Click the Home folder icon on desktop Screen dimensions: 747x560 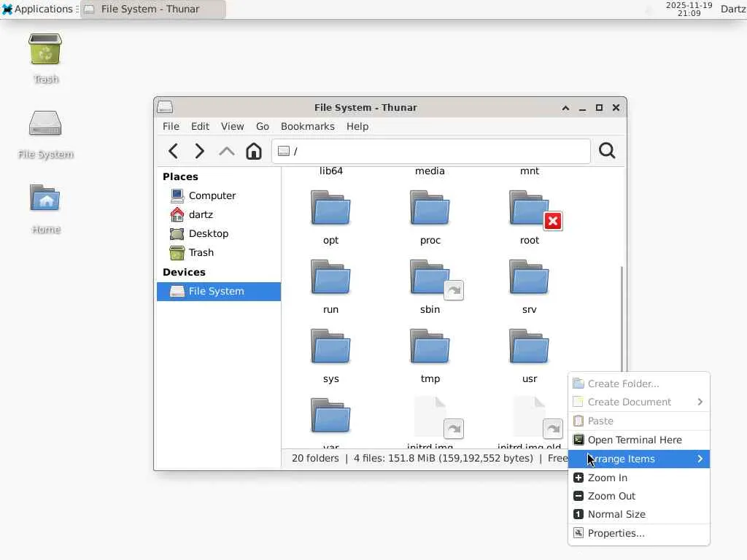click(45, 198)
